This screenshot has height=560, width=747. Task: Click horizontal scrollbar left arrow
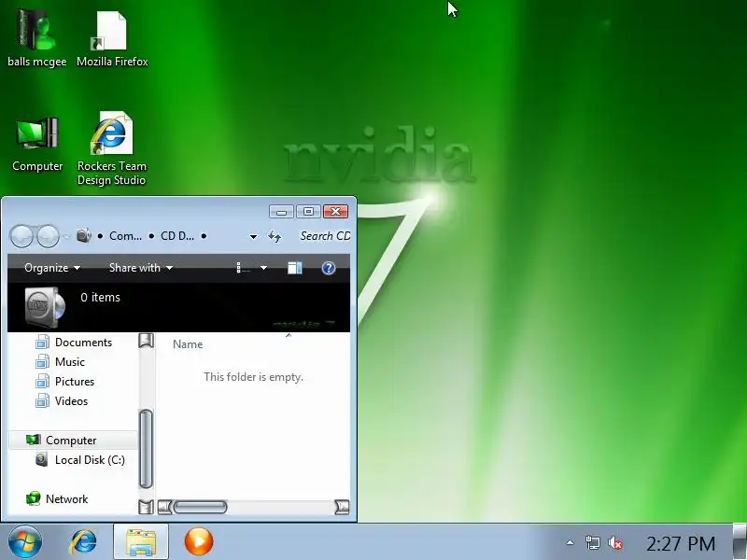[164, 507]
